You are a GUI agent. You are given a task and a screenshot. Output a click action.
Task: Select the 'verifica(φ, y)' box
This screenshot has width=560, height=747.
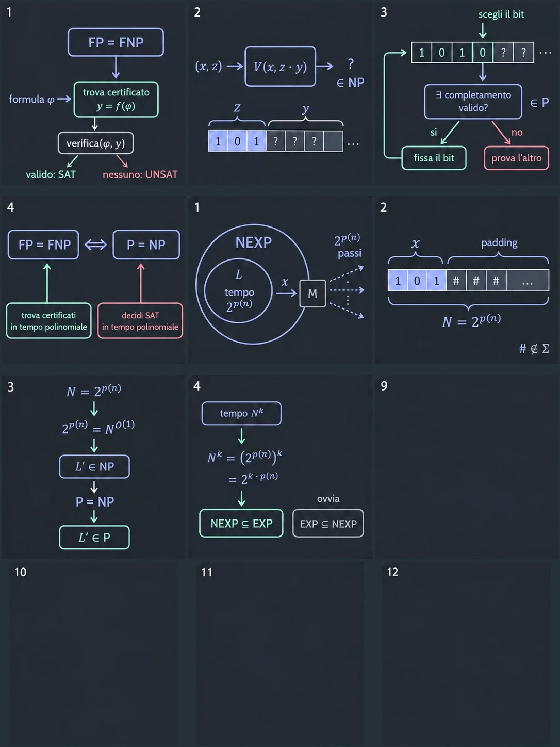pos(95,143)
